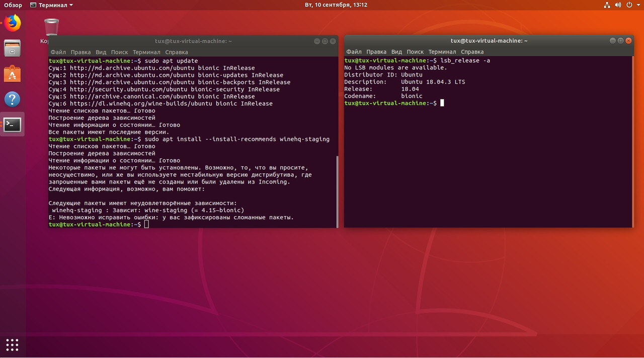Open Файл menu in the right terminal
644x358 pixels.
[354, 51]
